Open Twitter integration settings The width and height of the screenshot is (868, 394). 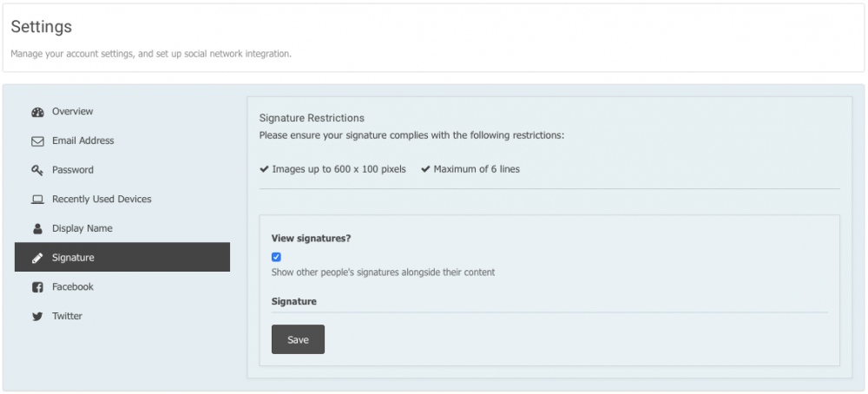[x=122, y=316]
